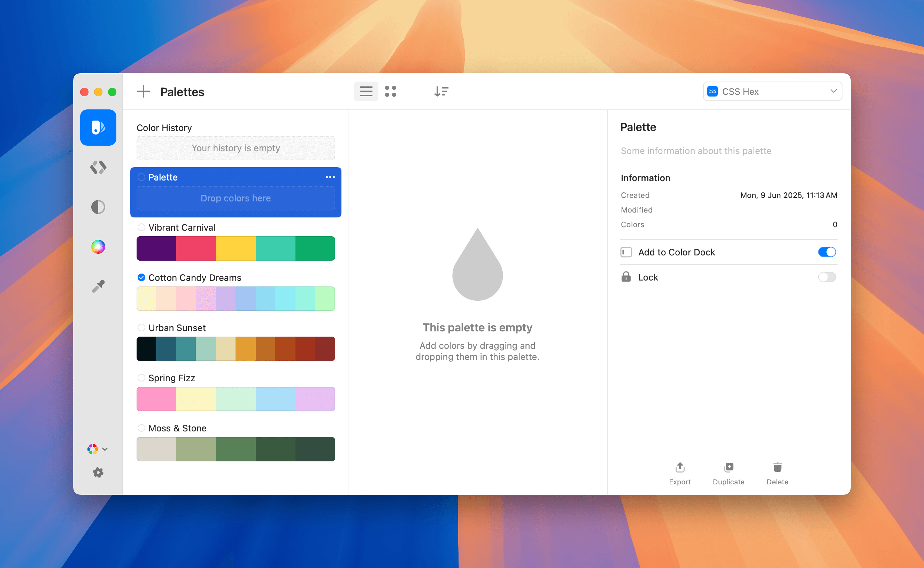Select the Moss & Stone palette

tap(178, 428)
